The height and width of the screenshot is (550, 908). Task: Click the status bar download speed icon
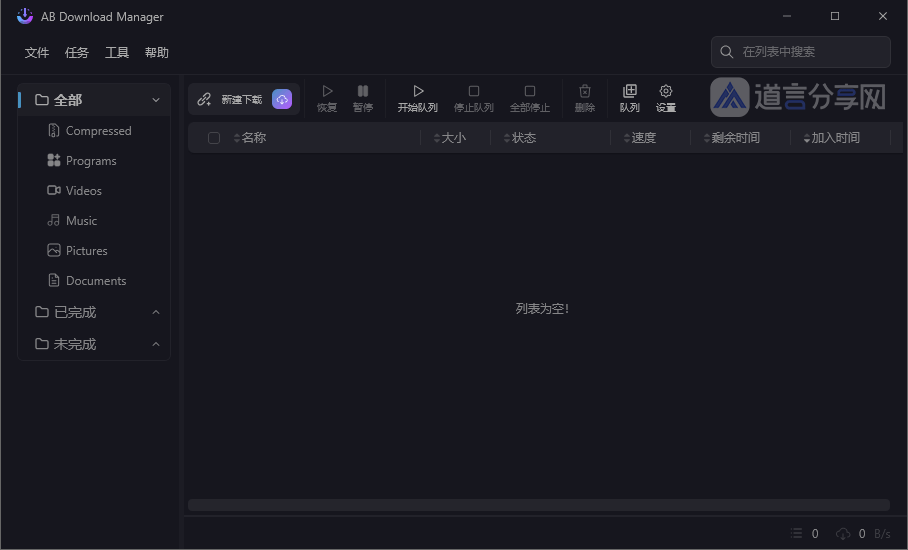tap(843, 533)
